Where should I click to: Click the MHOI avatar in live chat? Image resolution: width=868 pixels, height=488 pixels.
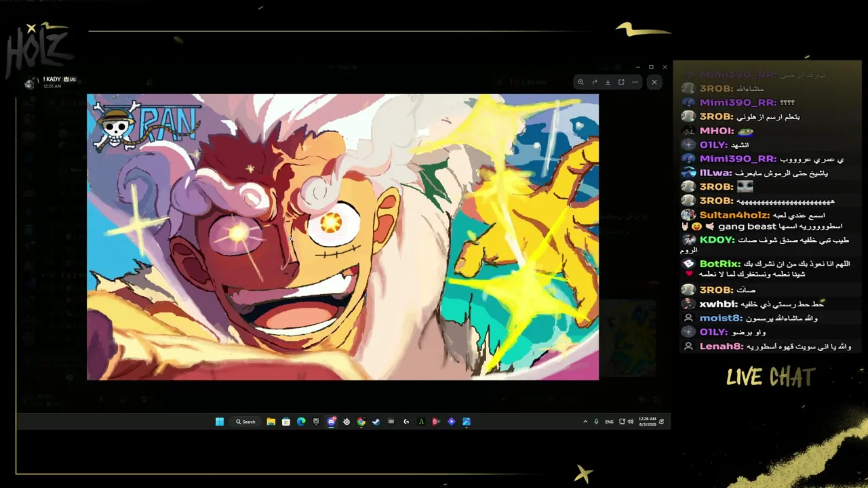coord(688,131)
